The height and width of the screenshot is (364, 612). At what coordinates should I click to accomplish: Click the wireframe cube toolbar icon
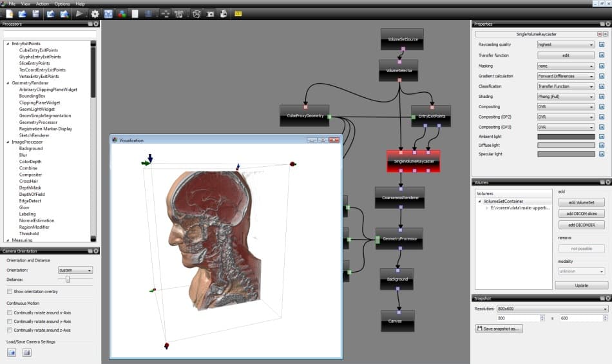196,14
